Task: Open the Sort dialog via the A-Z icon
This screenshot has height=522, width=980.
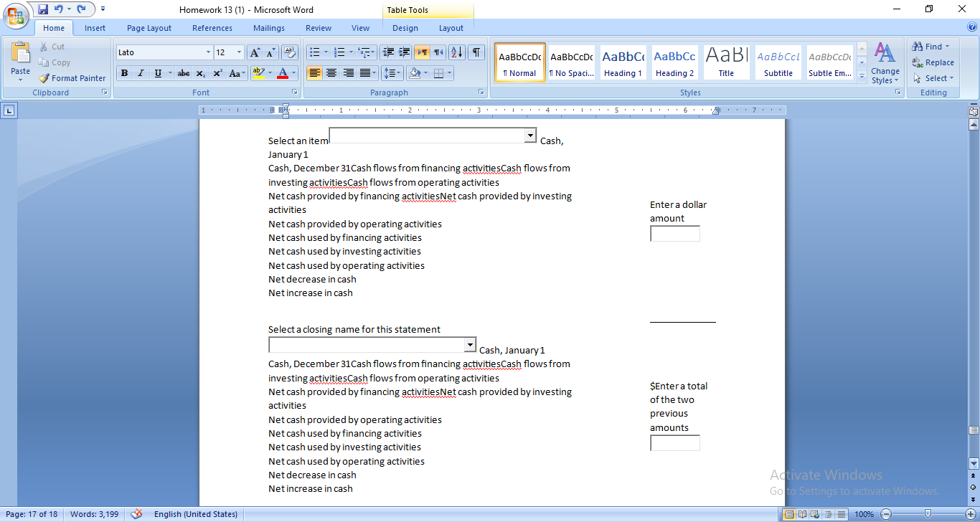Action: point(456,52)
